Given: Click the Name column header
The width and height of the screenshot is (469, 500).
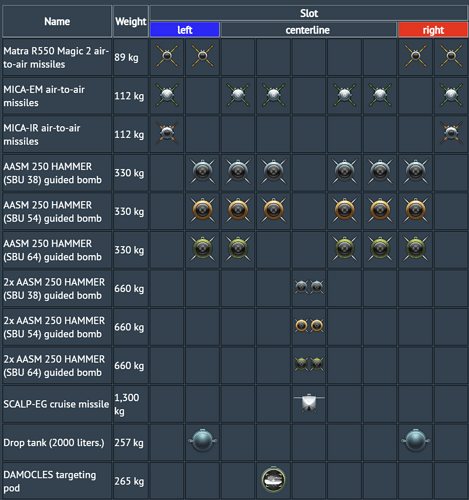Looking at the screenshot, I should (x=57, y=21).
